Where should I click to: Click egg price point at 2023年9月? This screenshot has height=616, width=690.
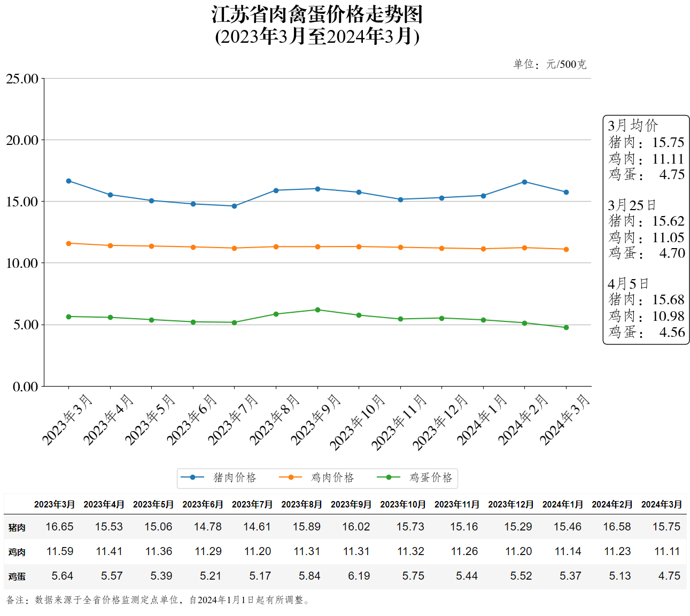[x=317, y=310]
